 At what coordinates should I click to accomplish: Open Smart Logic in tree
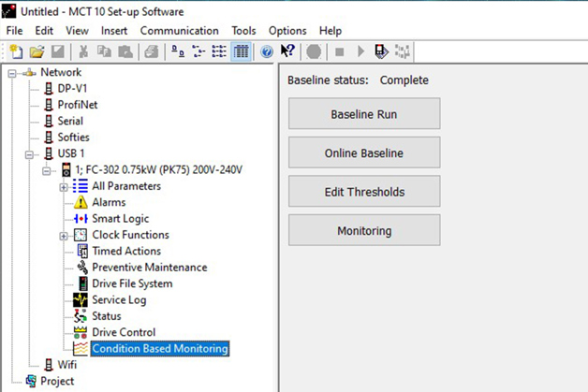coord(121,219)
